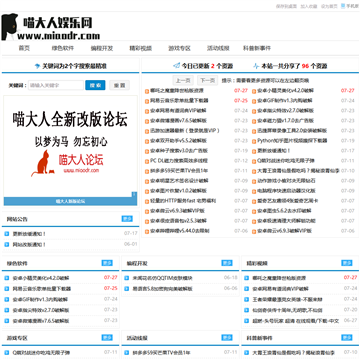360x360 pixels.
Task: Click 更多 button in 网站公告 panel
Action: click(127, 219)
